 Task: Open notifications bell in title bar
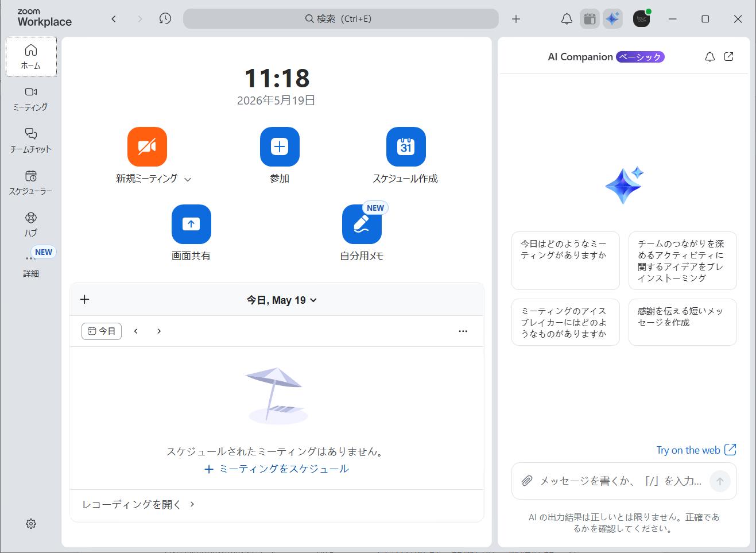pyautogui.click(x=567, y=19)
